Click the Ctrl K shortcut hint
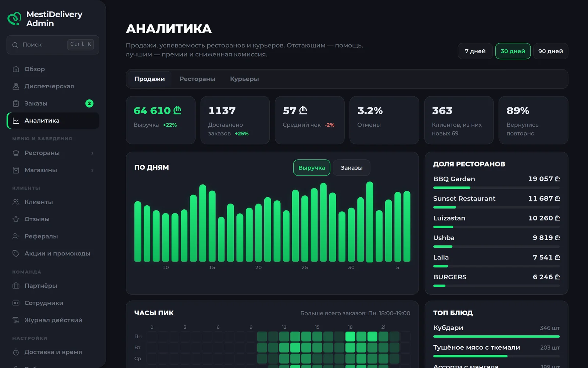This screenshot has width=588, height=368. (x=80, y=45)
